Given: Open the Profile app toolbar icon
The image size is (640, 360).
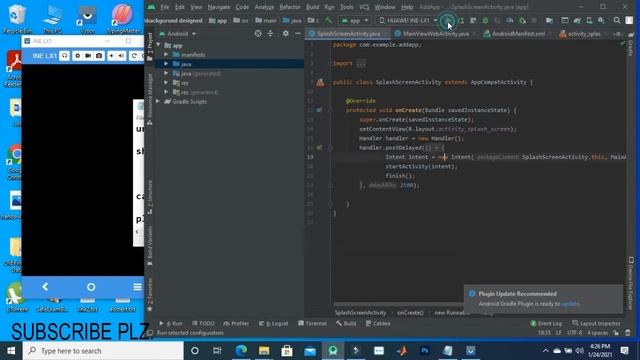Looking at the screenshot, I should 510,20.
